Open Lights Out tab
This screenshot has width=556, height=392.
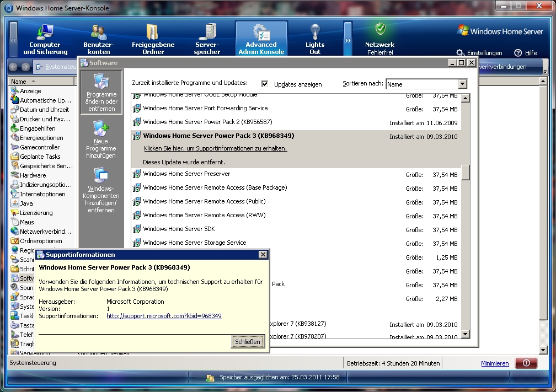315,39
